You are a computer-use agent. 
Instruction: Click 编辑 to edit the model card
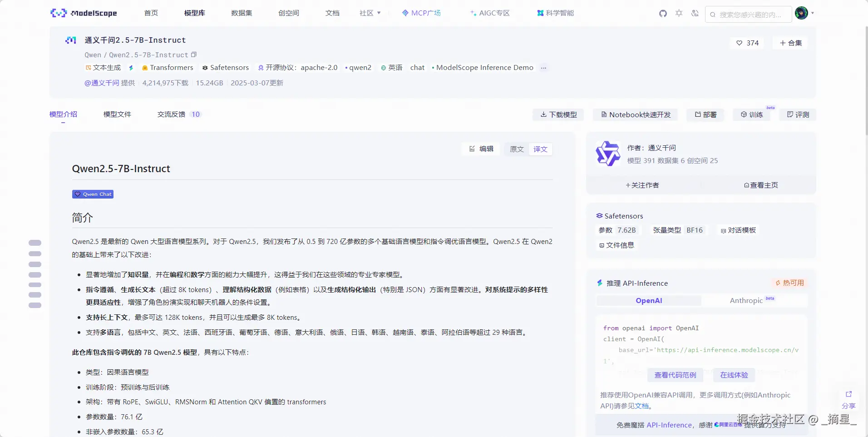tap(481, 149)
